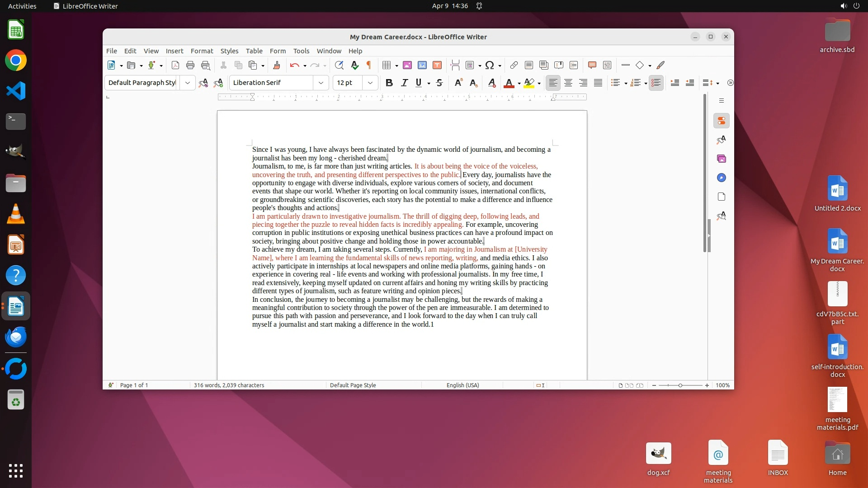Viewport: 868px width, 488px height.
Task: Insert special character omega icon
Action: tap(489, 65)
